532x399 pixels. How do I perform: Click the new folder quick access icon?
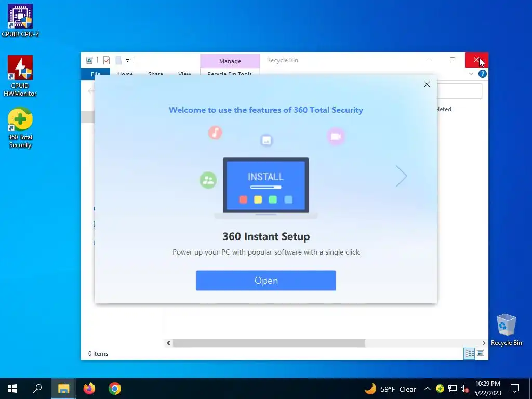(x=118, y=60)
